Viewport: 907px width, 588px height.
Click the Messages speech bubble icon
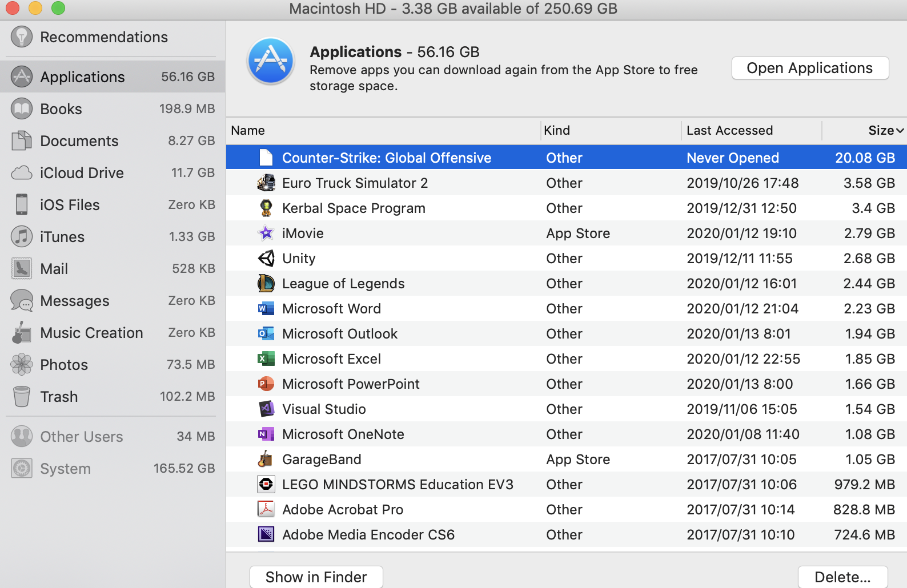[22, 300]
